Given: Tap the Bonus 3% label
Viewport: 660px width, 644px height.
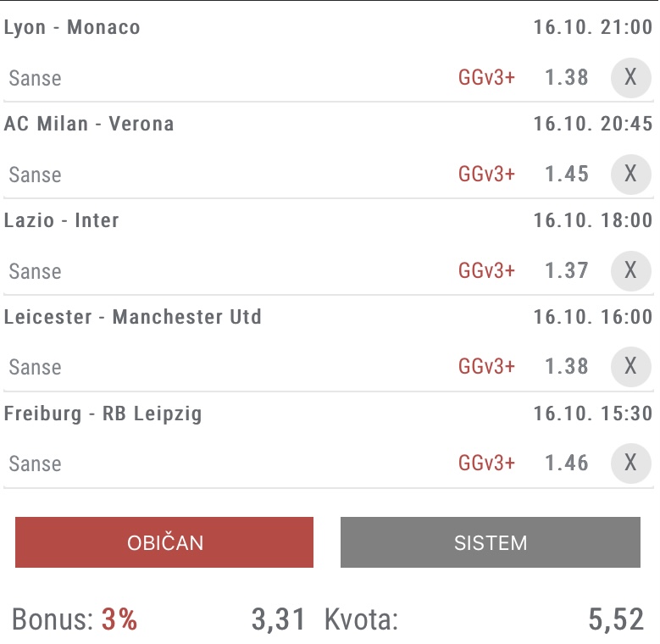Looking at the screenshot, I should click(75, 619).
